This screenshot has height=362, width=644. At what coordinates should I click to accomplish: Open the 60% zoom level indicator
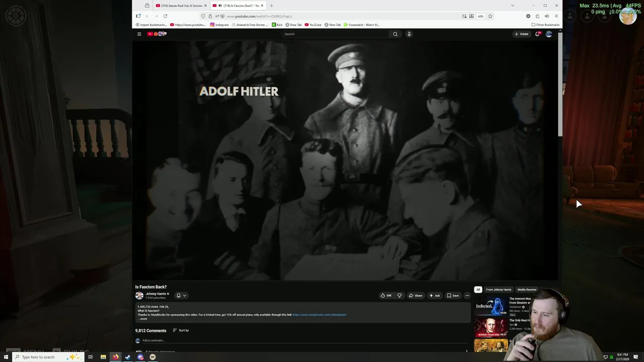click(480, 16)
